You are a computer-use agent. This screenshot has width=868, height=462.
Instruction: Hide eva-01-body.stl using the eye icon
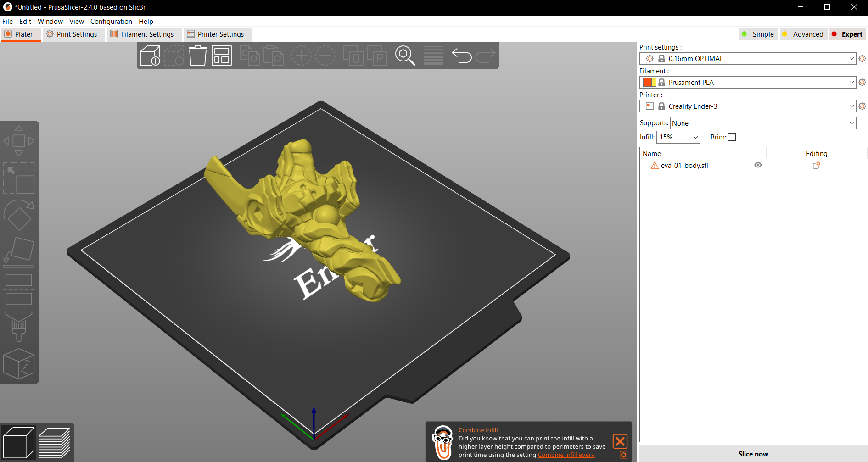(758, 165)
